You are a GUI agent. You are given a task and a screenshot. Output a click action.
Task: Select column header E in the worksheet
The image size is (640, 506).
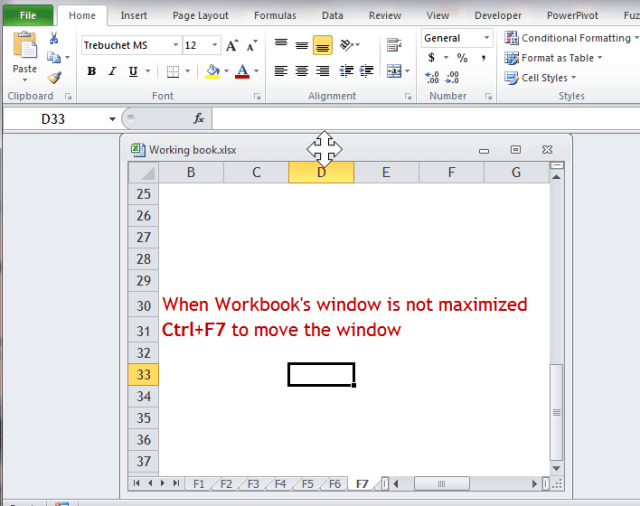pyautogui.click(x=386, y=172)
